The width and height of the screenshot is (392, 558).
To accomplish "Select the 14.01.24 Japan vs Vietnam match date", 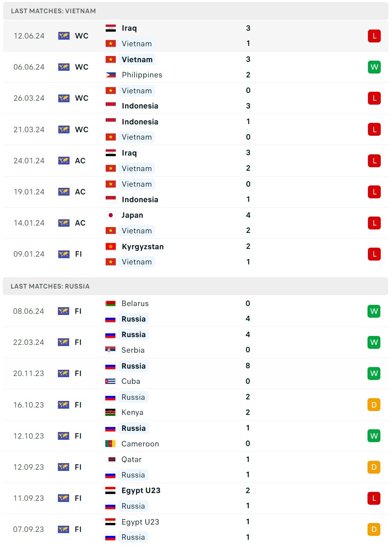I will pyautogui.click(x=29, y=223).
